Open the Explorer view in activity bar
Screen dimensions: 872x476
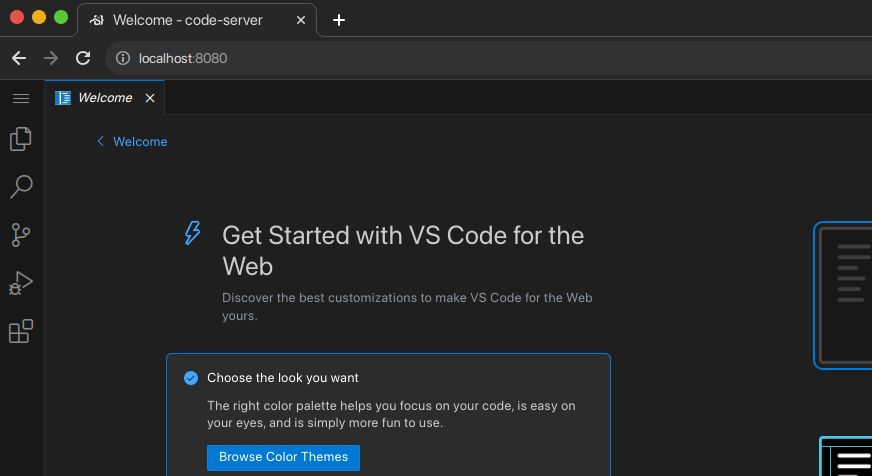coord(21,139)
